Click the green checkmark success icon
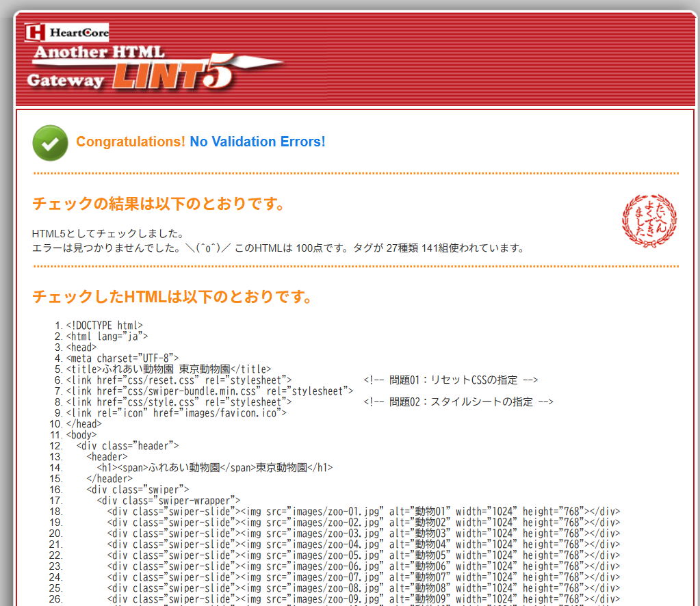 (50, 142)
